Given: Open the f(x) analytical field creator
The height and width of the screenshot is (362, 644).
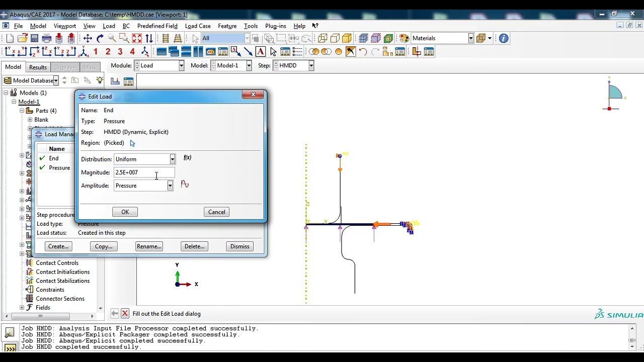Looking at the screenshot, I should click(x=187, y=158).
